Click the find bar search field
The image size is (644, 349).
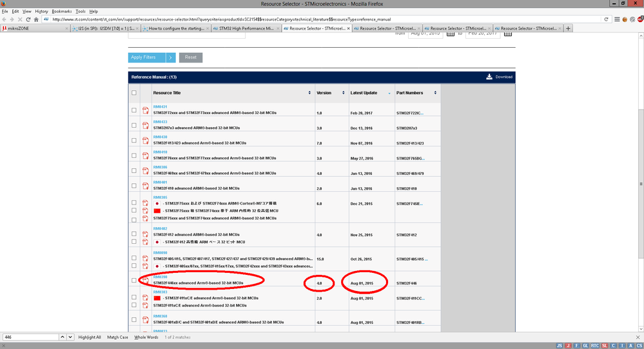30,337
